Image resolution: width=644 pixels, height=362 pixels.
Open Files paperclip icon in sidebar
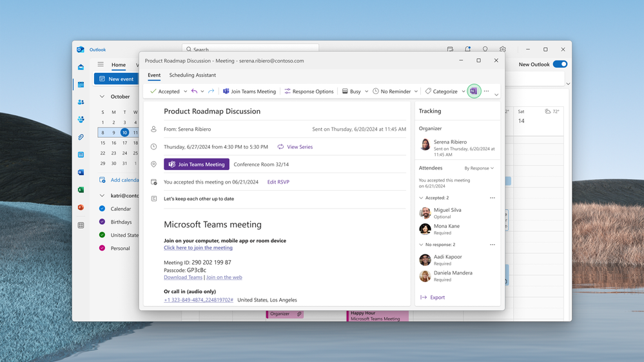(x=81, y=137)
